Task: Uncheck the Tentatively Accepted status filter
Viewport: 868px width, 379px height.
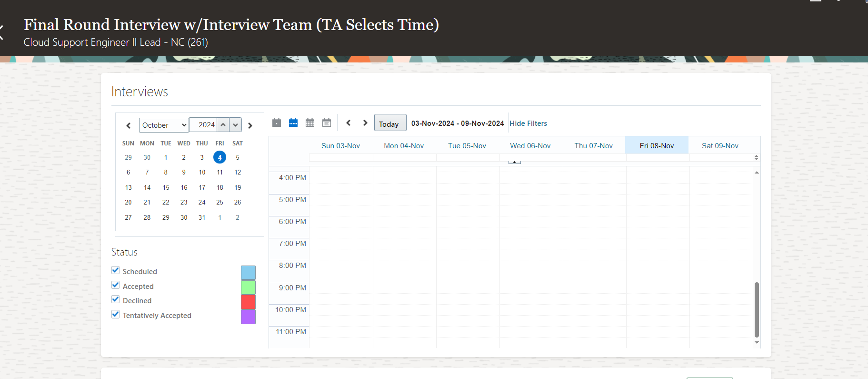Action: coord(115,314)
